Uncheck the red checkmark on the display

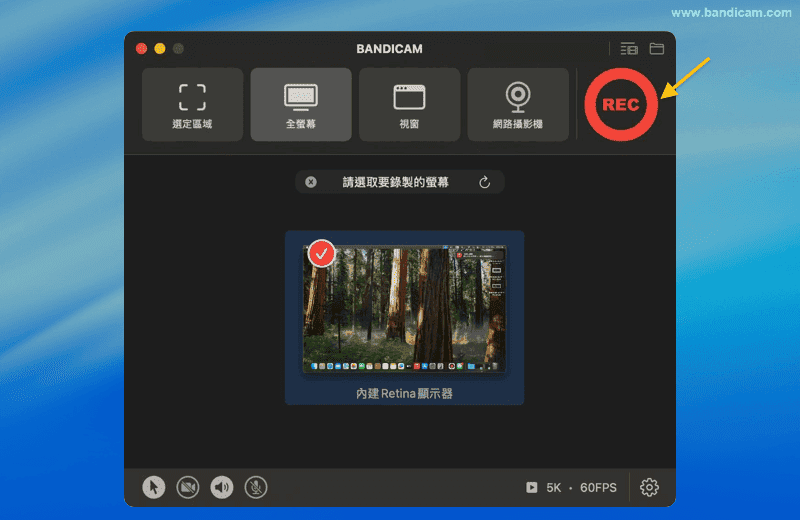pos(321,254)
